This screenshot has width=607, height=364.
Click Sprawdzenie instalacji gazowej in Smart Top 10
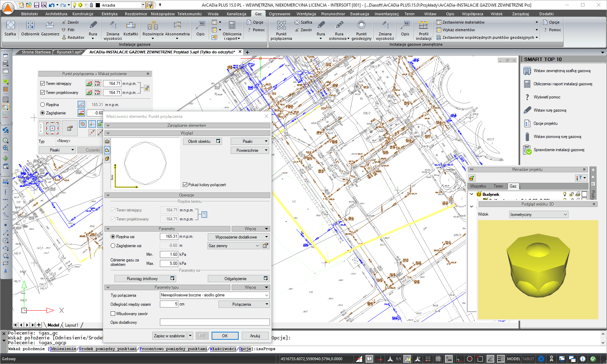coord(554,150)
